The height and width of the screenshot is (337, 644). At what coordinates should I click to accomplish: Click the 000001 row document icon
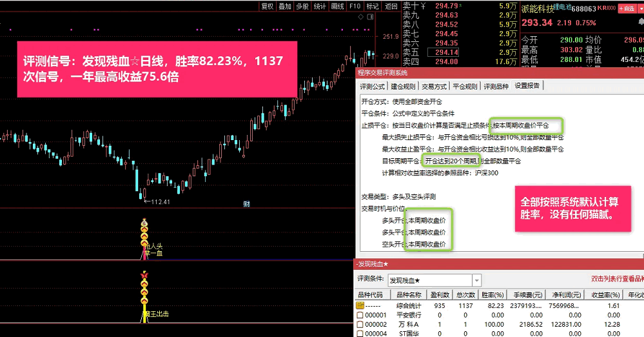(x=360, y=315)
